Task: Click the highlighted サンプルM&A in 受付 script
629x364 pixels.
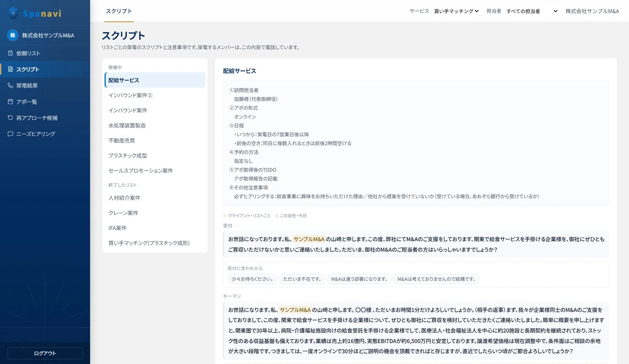Action: click(x=309, y=239)
